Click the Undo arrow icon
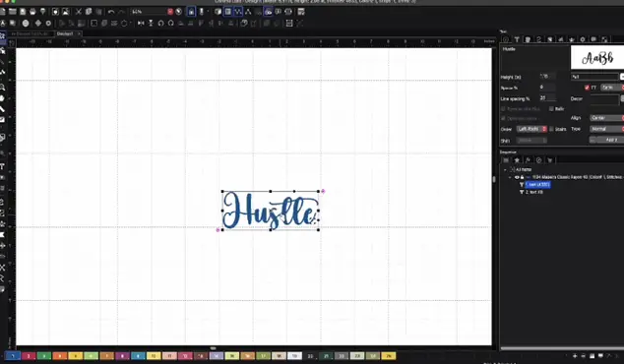This screenshot has width=624, height=364. (x=111, y=12)
